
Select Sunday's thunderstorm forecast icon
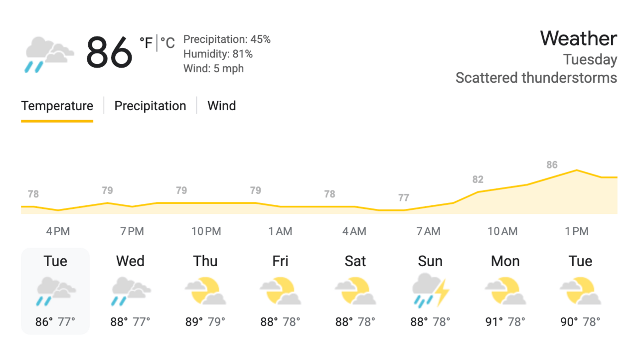431,290
